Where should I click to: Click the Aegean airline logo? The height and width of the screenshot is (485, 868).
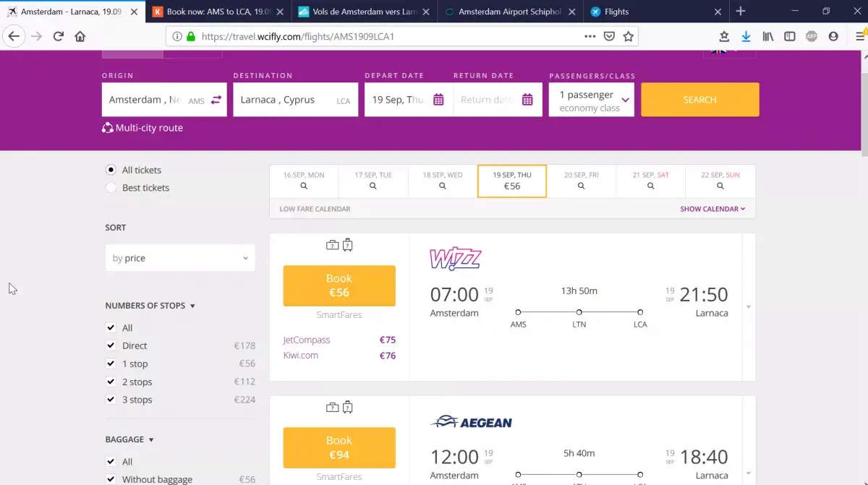[x=471, y=421]
